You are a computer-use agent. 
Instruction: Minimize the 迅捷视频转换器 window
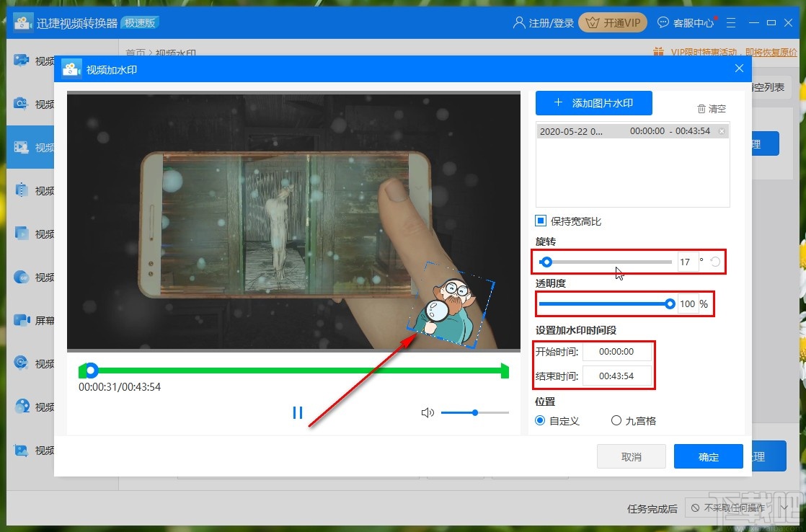click(753, 22)
